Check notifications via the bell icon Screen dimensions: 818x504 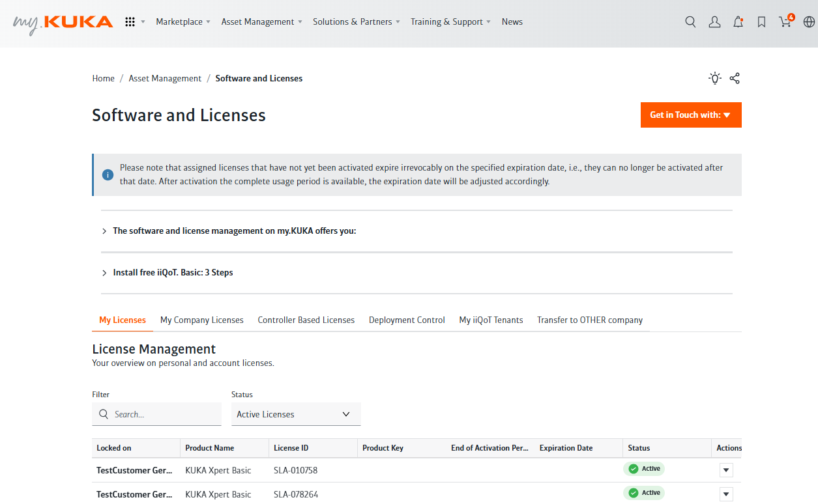tap(738, 21)
